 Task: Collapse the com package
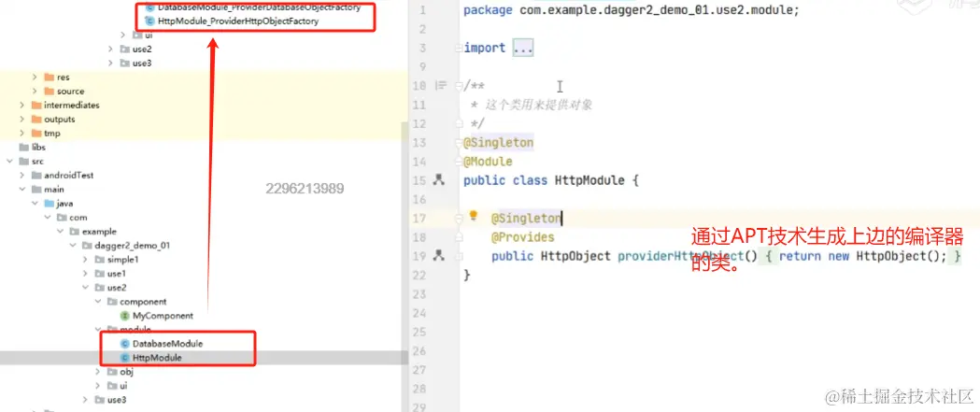pyautogui.click(x=47, y=218)
